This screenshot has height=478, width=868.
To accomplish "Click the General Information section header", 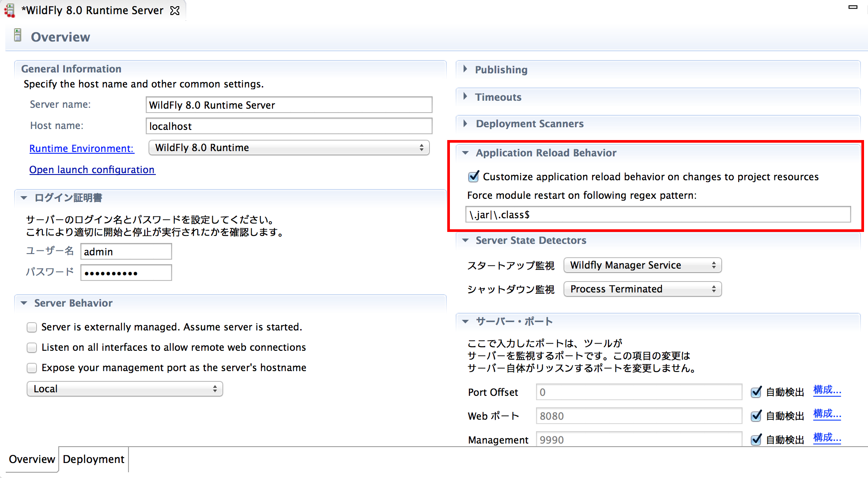I will tap(71, 69).
